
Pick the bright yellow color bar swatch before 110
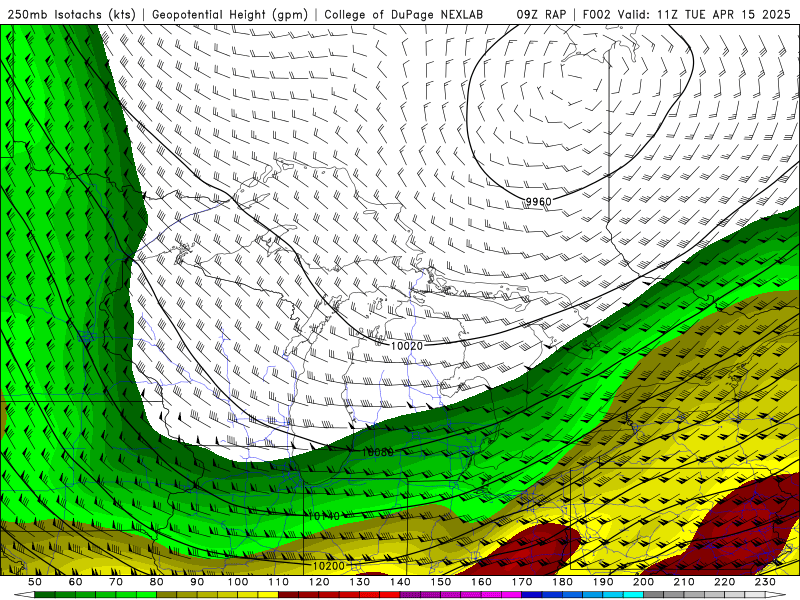(x=268, y=595)
